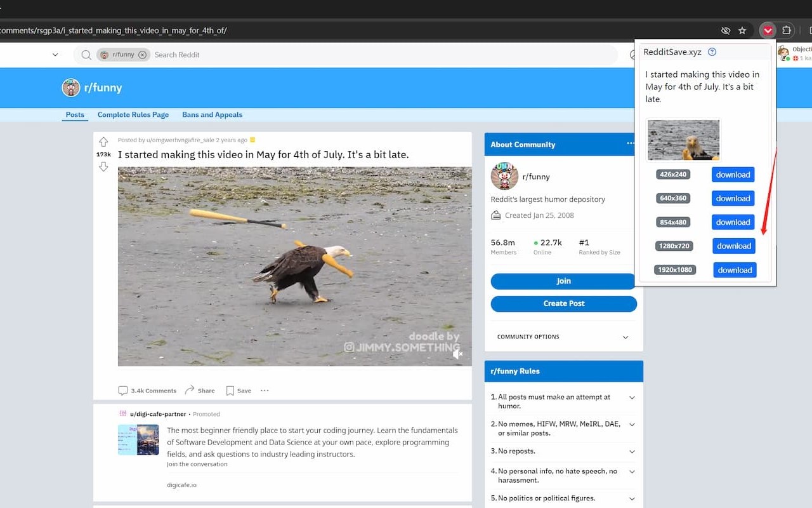Remove the r/funny search filter chip

pyautogui.click(x=142, y=55)
